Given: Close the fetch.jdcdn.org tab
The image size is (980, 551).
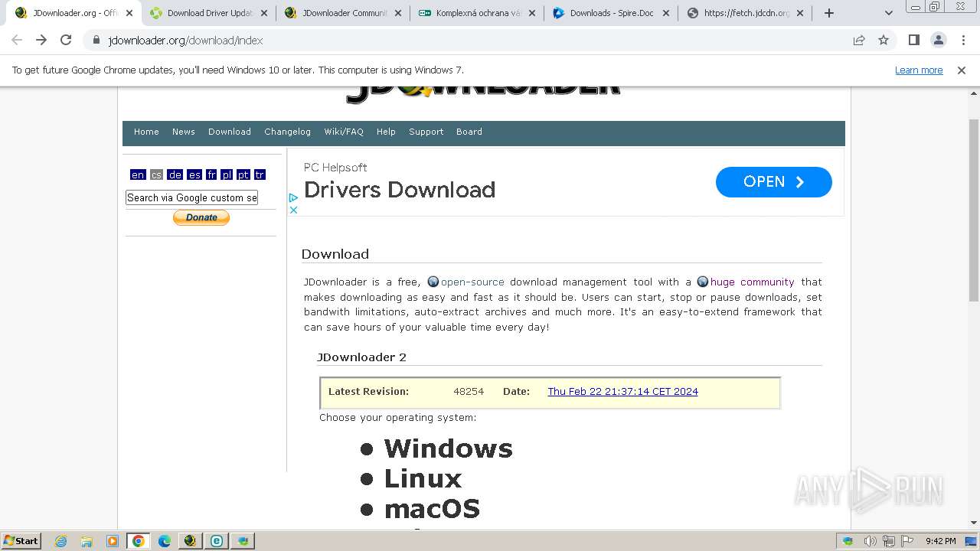Looking at the screenshot, I should pyautogui.click(x=801, y=13).
